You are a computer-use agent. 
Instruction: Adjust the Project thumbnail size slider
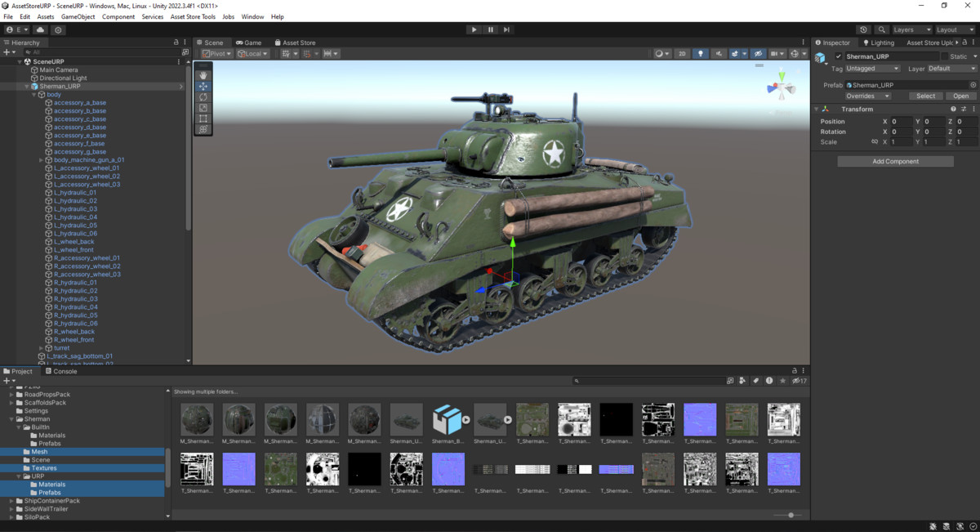(790, 515)
